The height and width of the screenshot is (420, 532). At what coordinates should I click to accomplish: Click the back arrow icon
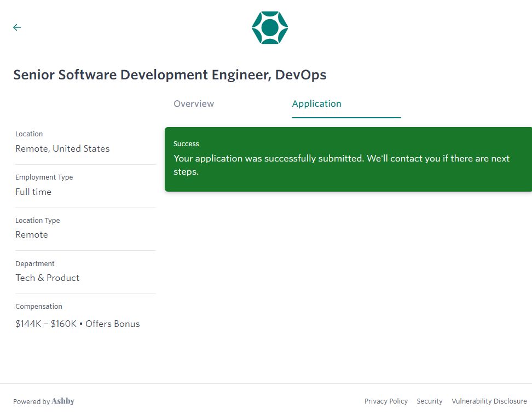pos(17,27)
